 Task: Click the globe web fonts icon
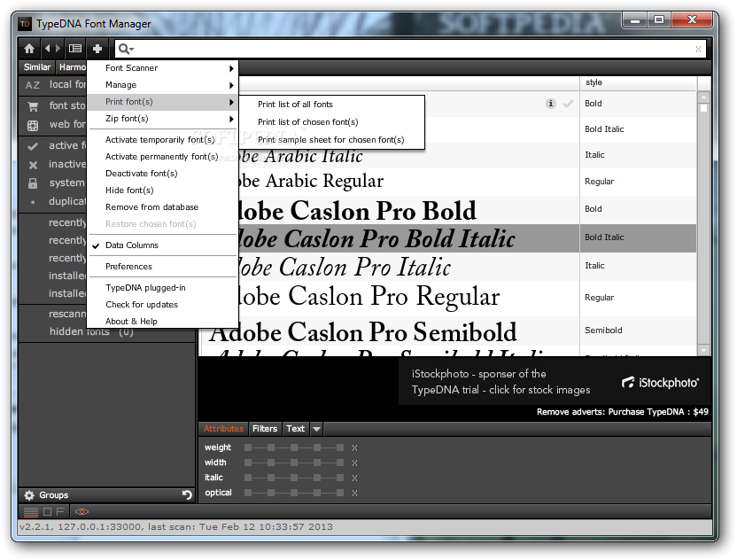[33, 126]
